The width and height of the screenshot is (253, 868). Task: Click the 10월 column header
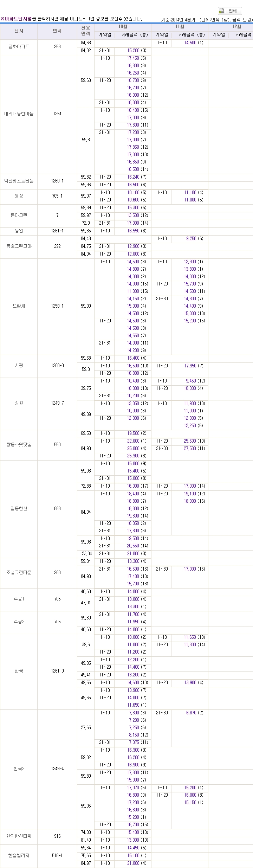coord(123,27)
